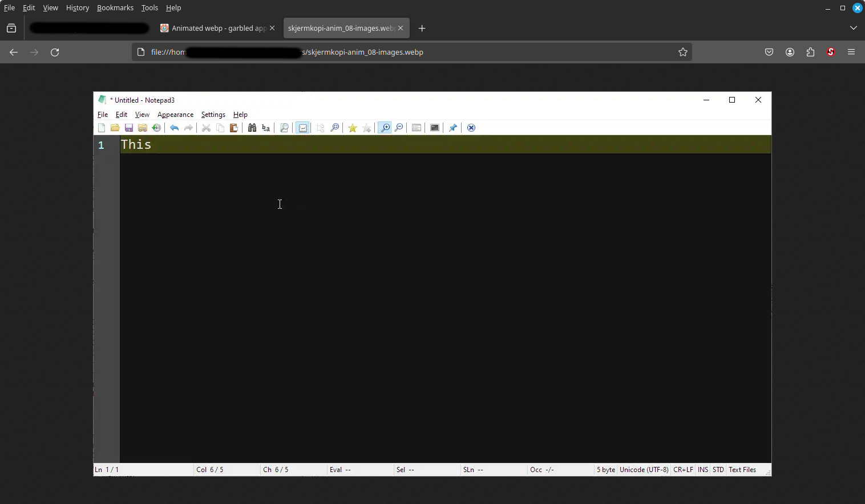Click the Open folder toolbar icon
Image resolution: width=865 pixels, height=504 pixels.
[x=115, y=128]
